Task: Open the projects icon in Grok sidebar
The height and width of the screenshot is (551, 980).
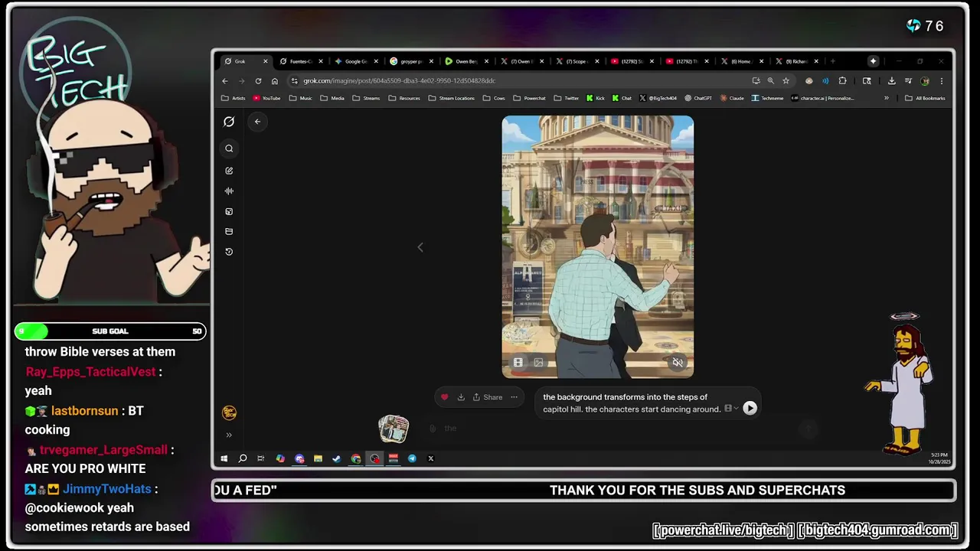Action: tap(229, 231)
